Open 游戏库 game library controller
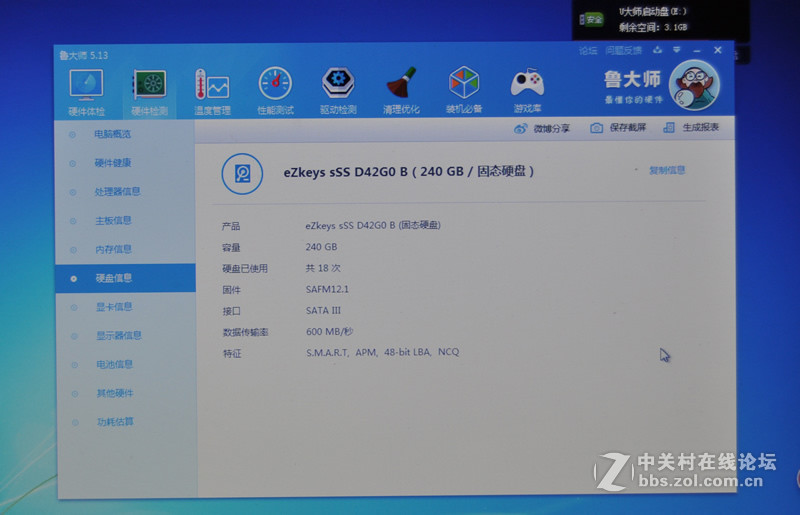The image size is (800, 515). [x=527, y=90]
